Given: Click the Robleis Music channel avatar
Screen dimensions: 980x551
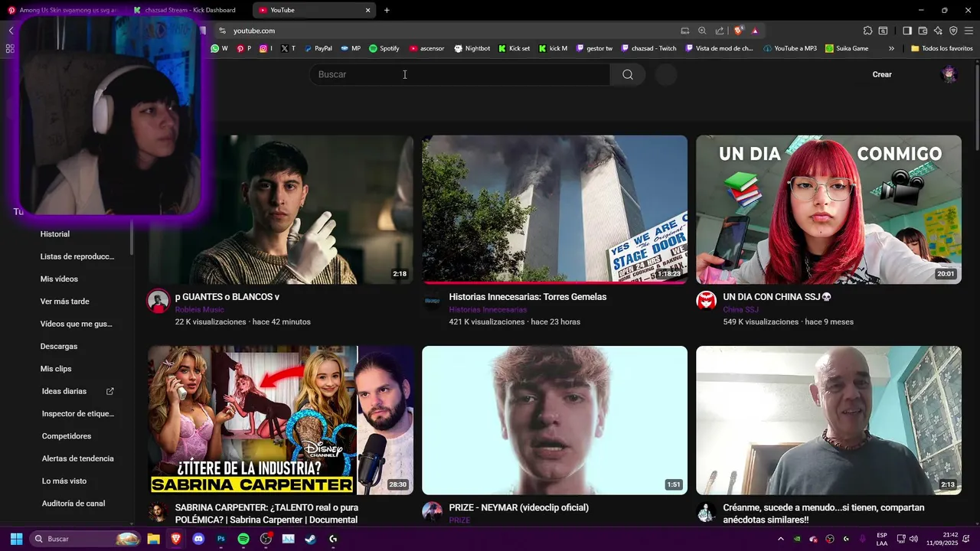Looking at the screenshot, I should pyautogui.click(x=158, y=300).
